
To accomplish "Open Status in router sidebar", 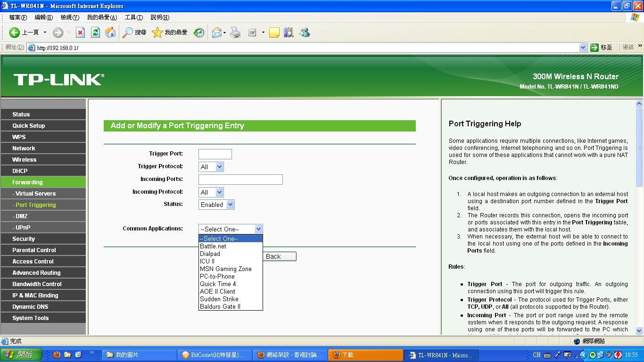I will (x=43, y=114).
